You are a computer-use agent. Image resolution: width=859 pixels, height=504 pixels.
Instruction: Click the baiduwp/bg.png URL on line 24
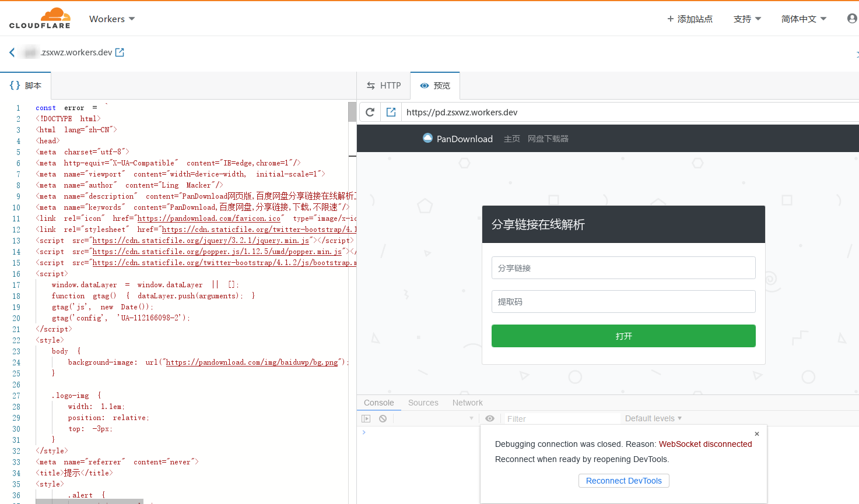[252, 362]
